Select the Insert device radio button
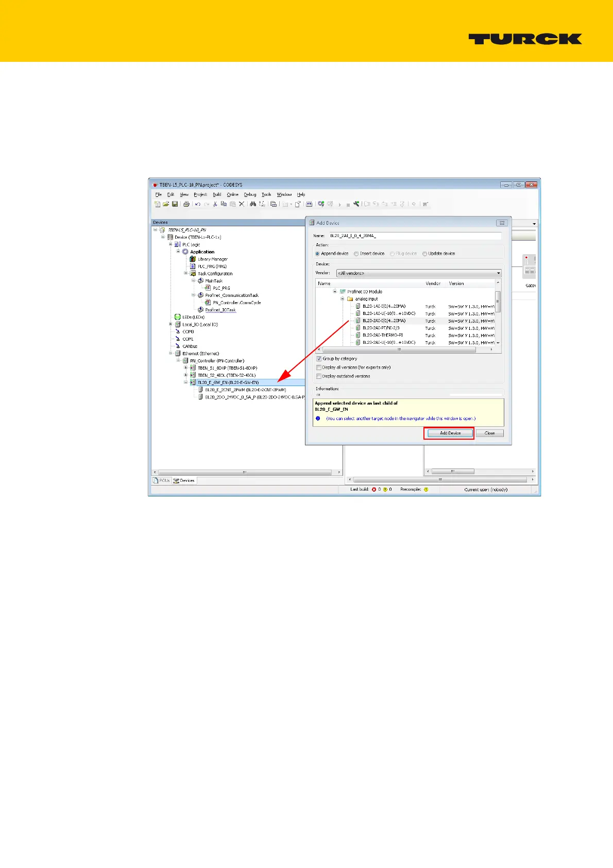The width and height of the screenshot is (613, 868). (356, 254)
